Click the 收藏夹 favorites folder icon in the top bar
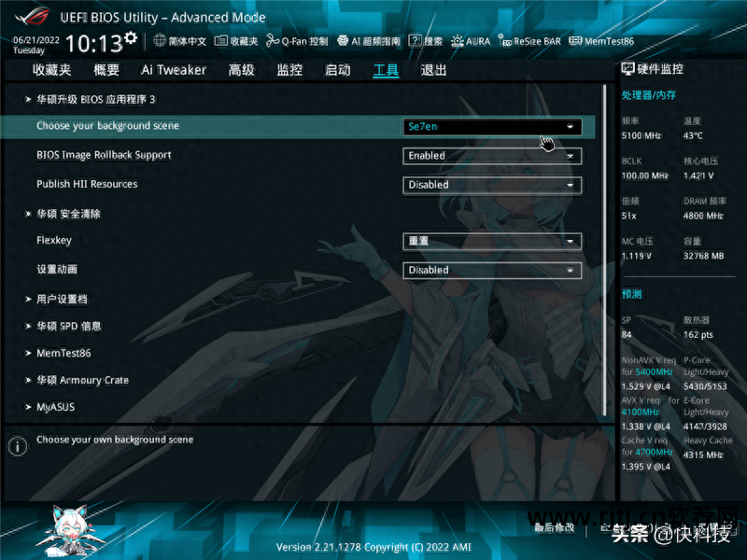 pos(220,41)
